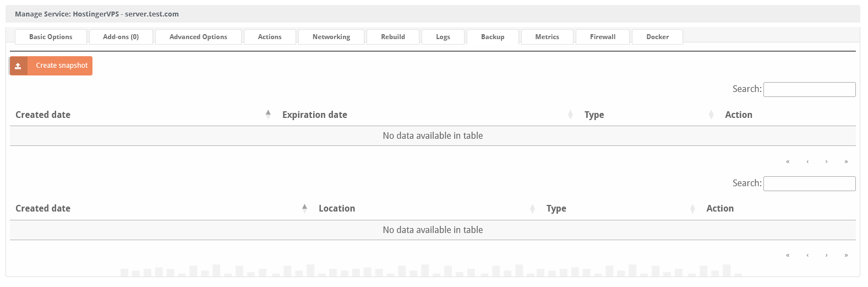Go to next page of snapshots table
Screen dimensions: 868x287
coord(826,161)
